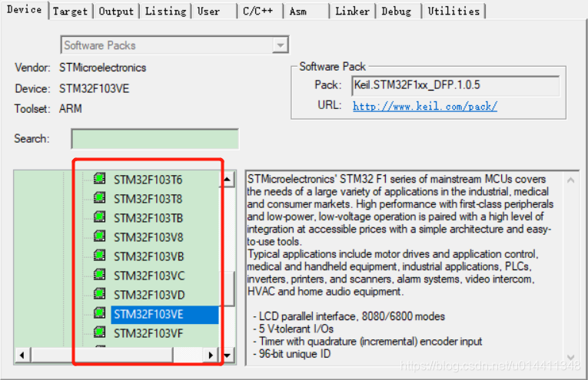Image resolution: width=588 pixels, height=380 pixels.
Task: Click 'LCD parallel interface' description line
Action: pyautogui.click(x=349, y=316)
